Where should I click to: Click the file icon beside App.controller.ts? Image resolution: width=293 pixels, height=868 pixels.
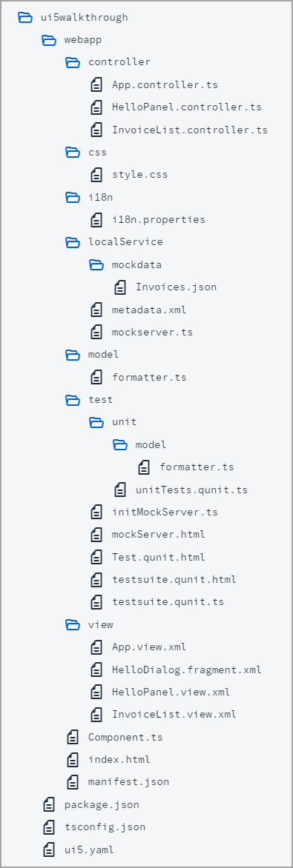coord(96,84)
